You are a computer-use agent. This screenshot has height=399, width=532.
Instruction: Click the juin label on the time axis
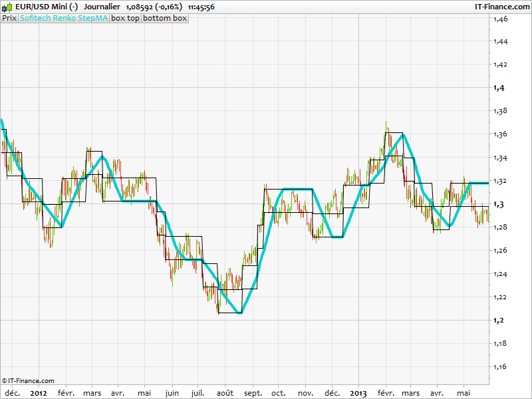coord(172,393)
